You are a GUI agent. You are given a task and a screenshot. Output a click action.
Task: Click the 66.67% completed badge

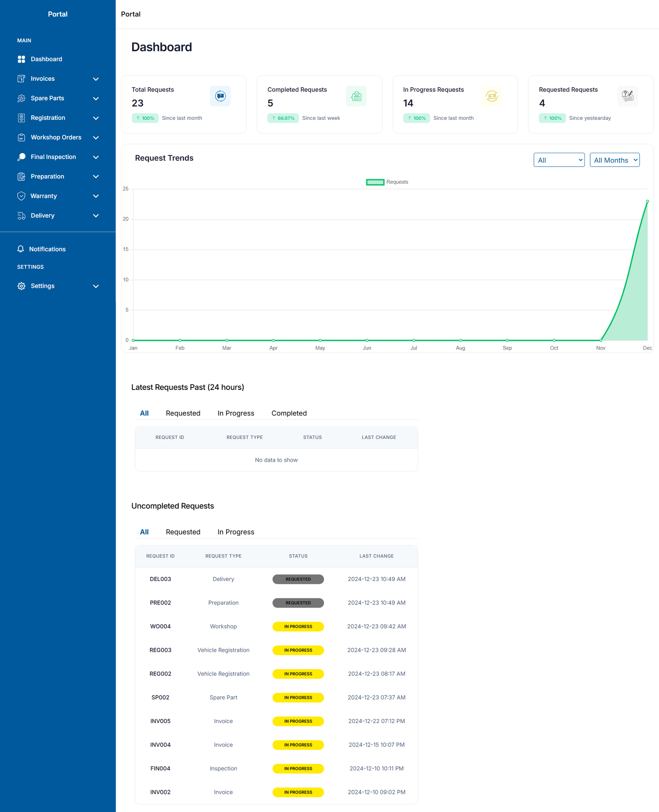tap(283, 118)
